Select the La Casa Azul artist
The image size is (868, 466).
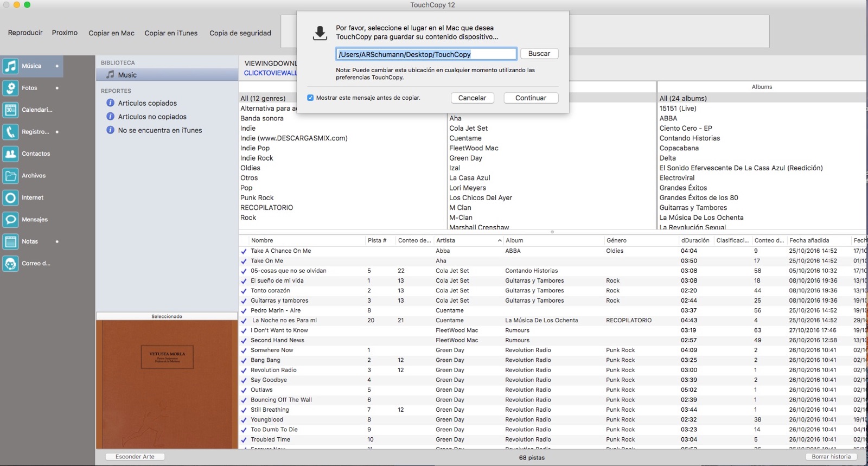469,178
